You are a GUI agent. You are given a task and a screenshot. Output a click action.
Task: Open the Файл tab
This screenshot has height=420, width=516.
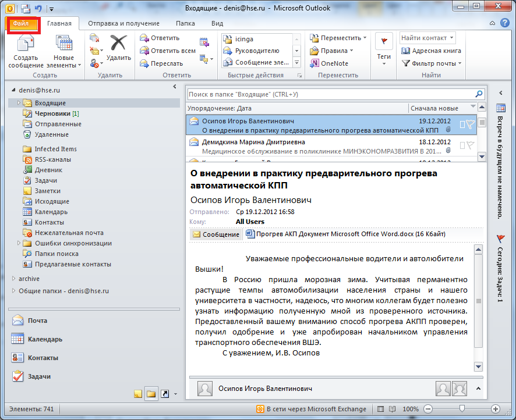tap(22, 24)
